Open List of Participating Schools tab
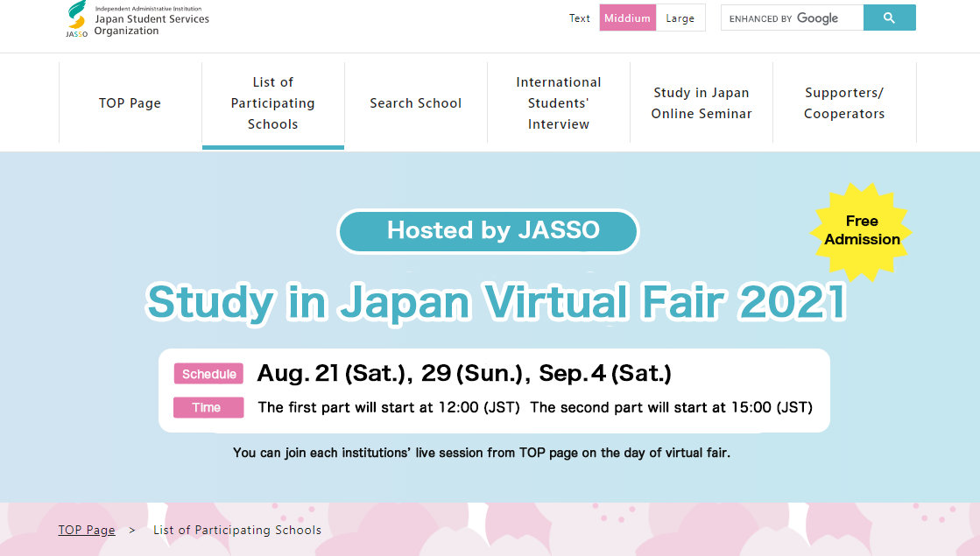Viewport: 980px width, 556px height. pos(273,103)
